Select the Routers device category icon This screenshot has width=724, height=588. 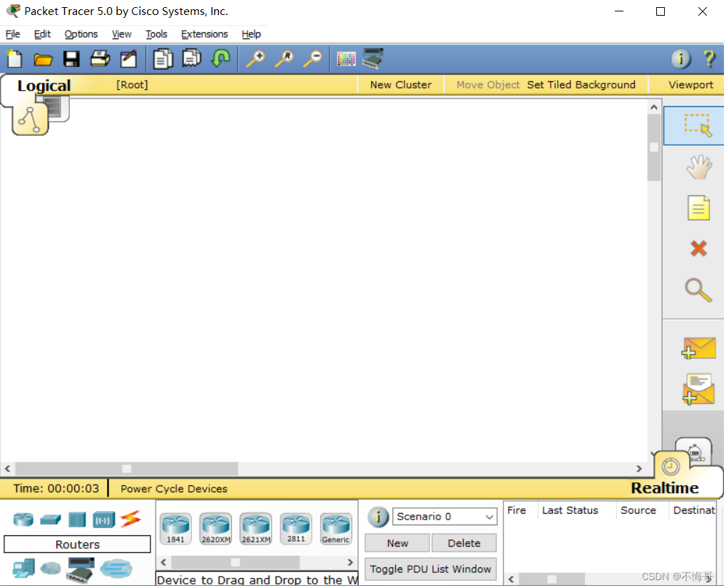tap(23, 519)
